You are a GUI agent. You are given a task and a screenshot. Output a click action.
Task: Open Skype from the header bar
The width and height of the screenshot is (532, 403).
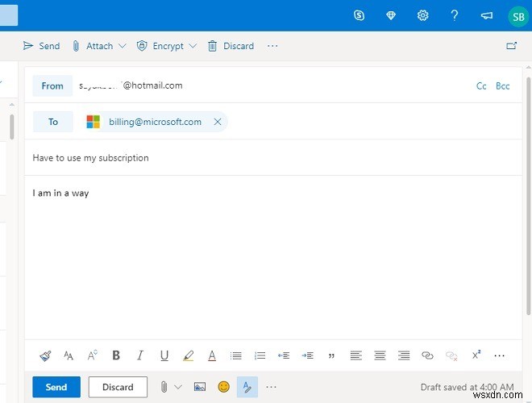click(359, 15)
